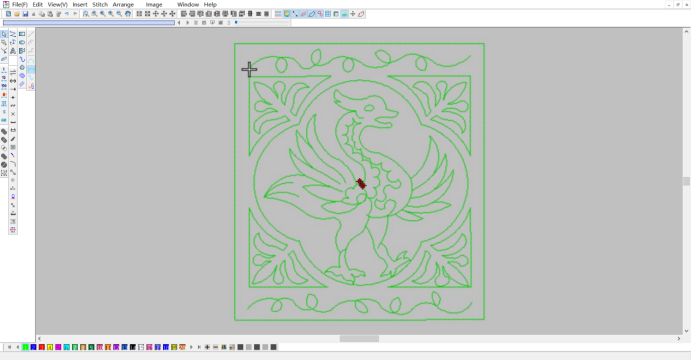This screenshot has width=692, height=361.
Task: Pick the green color swatch 1
Action: 26,347
